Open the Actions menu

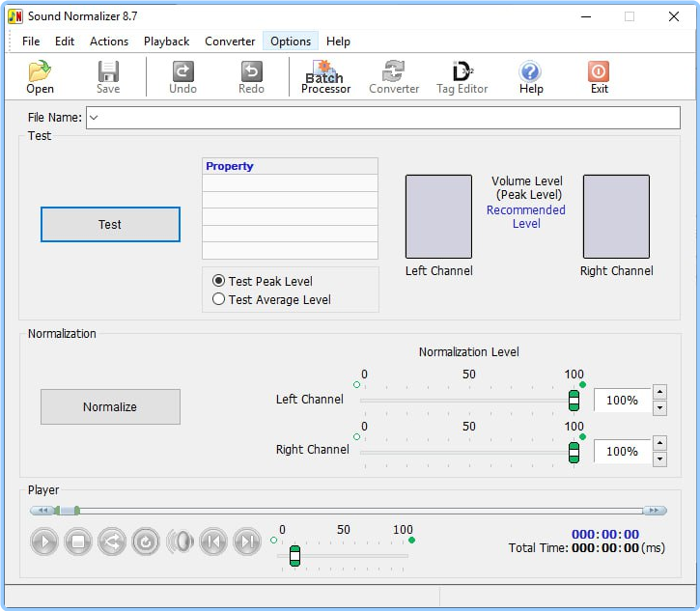coord(109,42)
